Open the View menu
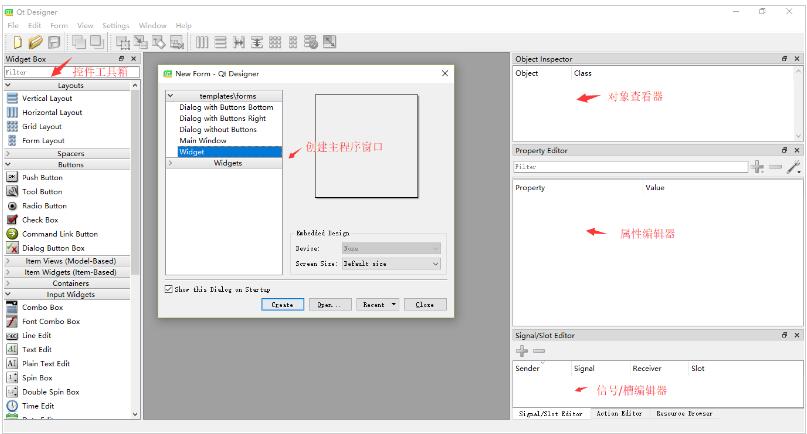 point(85,25)
